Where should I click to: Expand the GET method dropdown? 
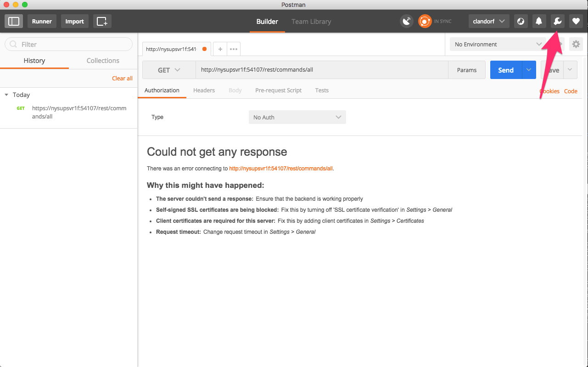[x=169, y=70]
